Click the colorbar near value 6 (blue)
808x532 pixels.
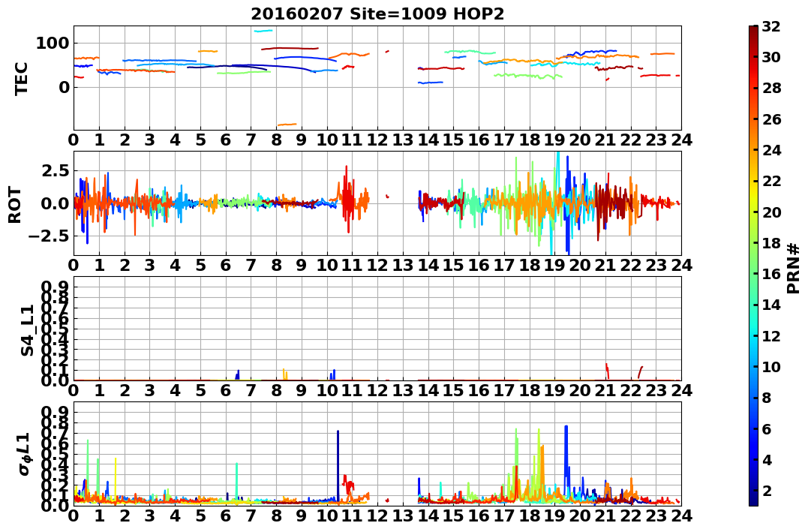tap(753, 428)
